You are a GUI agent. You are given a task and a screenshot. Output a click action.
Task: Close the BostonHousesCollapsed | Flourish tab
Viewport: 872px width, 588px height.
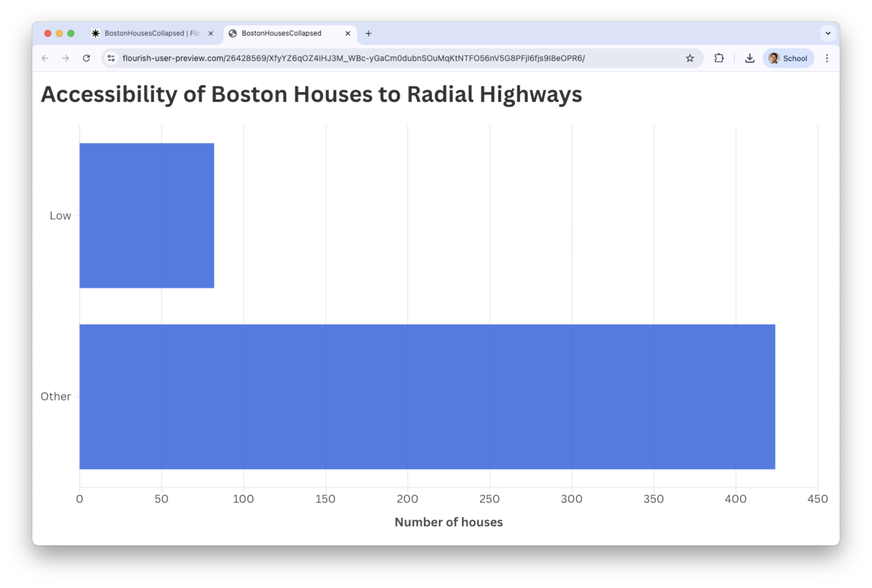tap(211, 33)
